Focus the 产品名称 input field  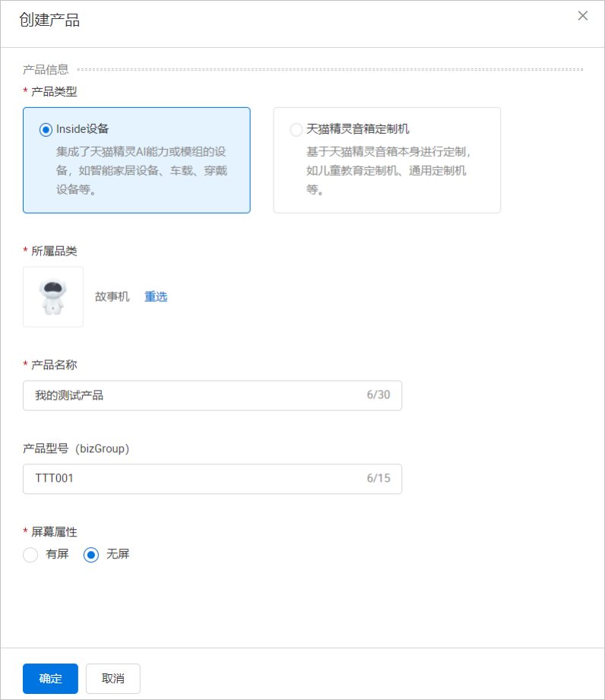[213, 395]
